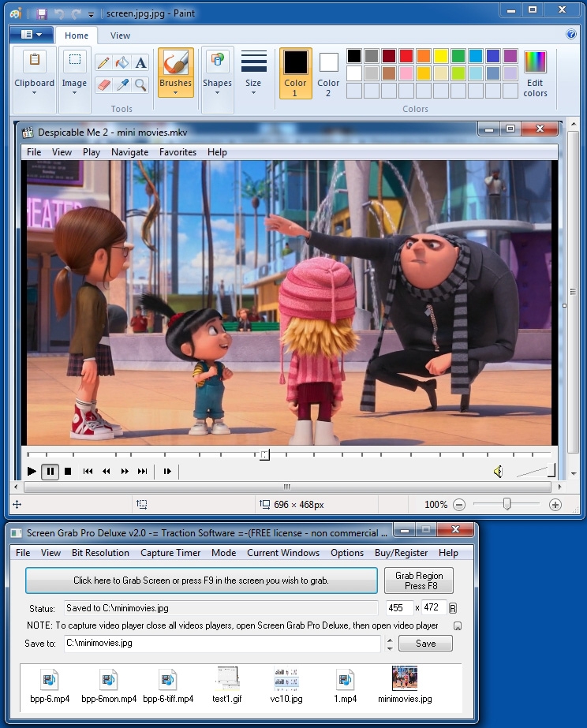The height and width of the screenshot is (728, 587).
Task: Click the Zoom out minus button in Paint
Action: point(459,505)
